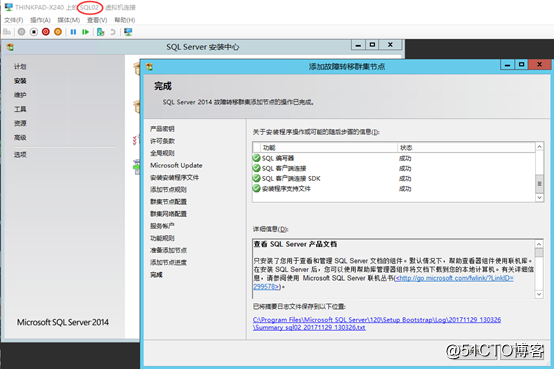Send Ctrl+Alt+Del using the VM toolbar icon

(x=7, y=32)
